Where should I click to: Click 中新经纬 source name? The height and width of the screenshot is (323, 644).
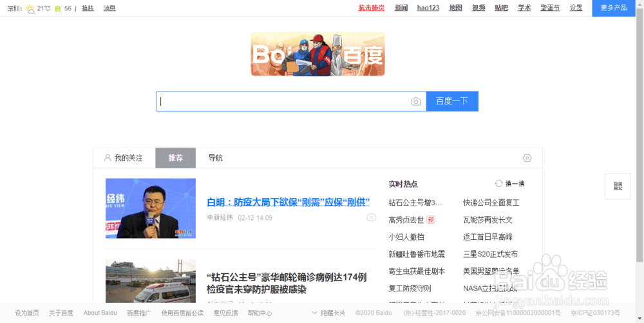pos(220,217)
